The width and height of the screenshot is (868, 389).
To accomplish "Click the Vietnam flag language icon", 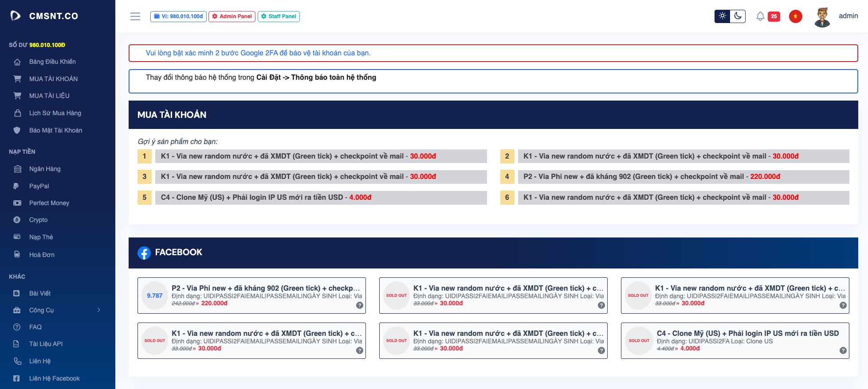I will [x=795, y=16].
